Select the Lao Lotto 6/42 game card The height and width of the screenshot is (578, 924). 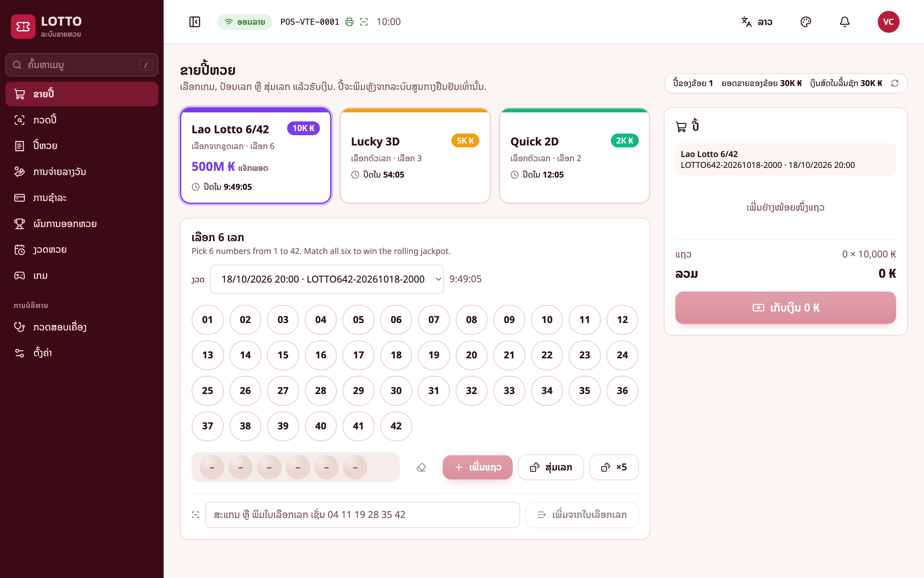(255, 156)
